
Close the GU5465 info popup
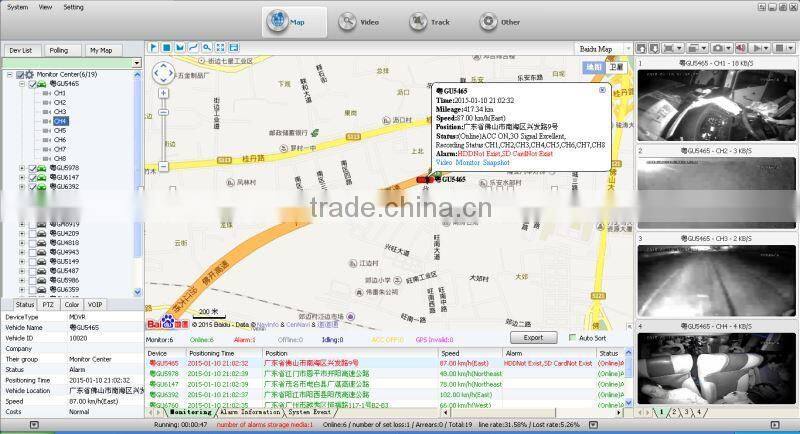pyautogui.click(x=602, y=90)
